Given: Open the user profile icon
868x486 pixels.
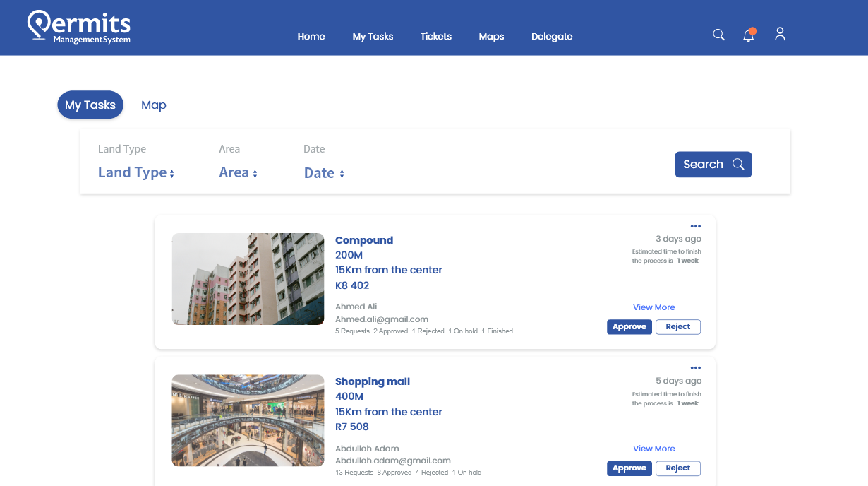Looking at the screenshot, I should point(780,34).
